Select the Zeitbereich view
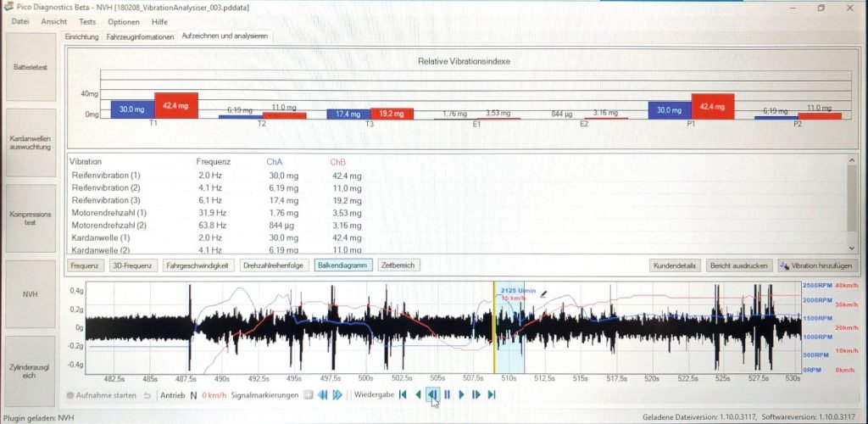 click(398, 265)
